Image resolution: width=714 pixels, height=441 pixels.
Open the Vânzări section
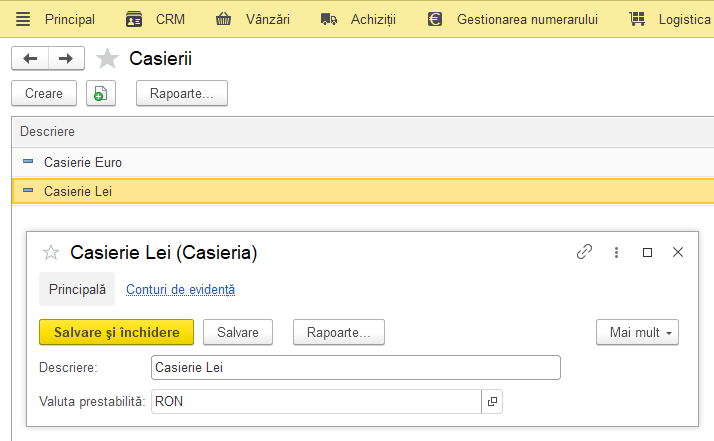click(x=268, y=19)
